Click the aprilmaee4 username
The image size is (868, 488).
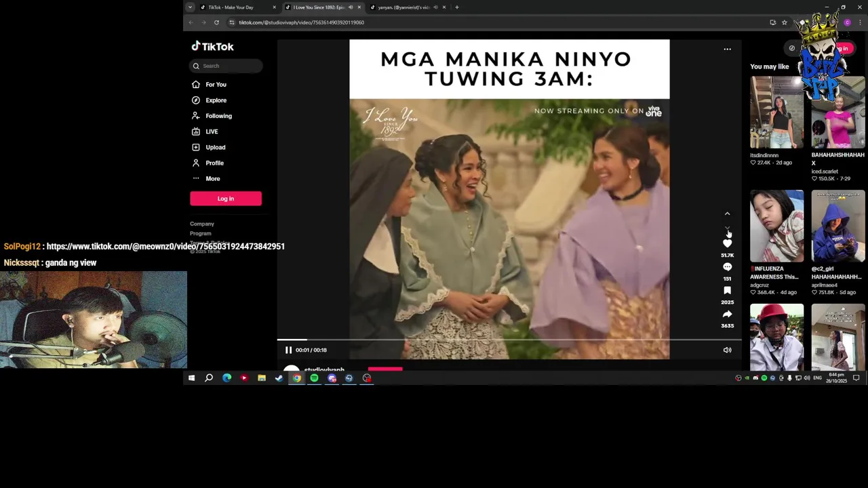click(825, 285)
